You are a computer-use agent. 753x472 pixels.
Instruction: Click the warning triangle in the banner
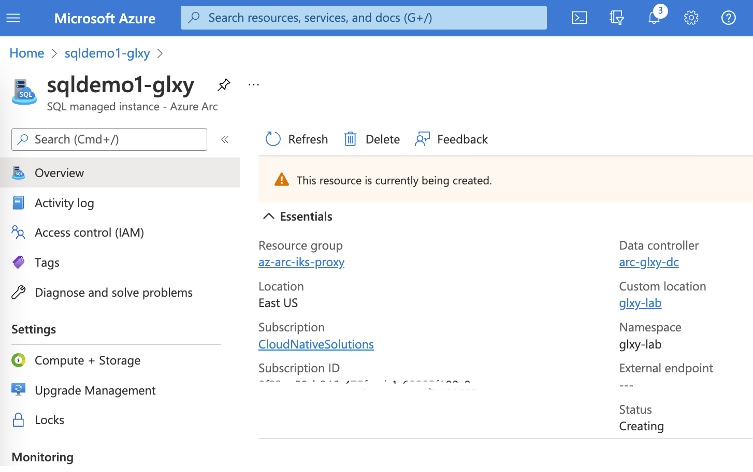coord(281,180)
